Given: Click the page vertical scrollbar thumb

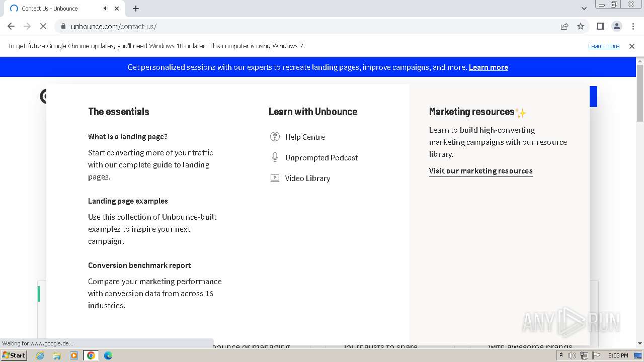Looking at the screenshot, I should 640,93.
